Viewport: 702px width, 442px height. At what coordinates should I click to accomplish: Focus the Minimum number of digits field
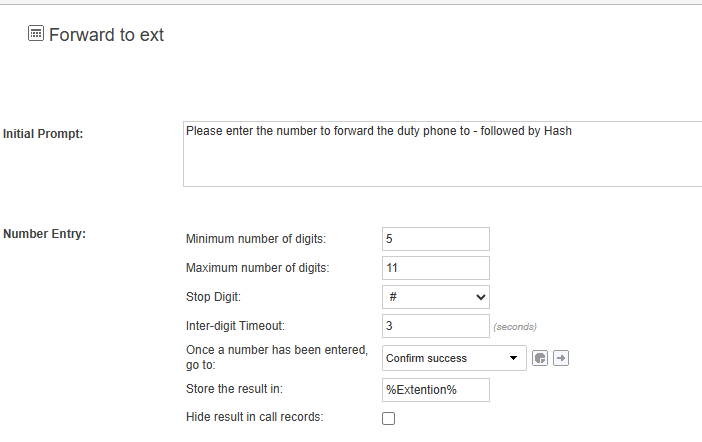pos(436,239)
